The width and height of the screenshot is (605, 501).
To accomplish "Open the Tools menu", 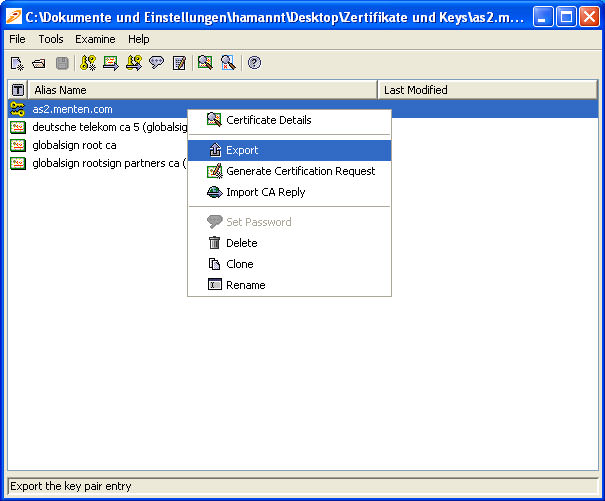I will 50,39.
